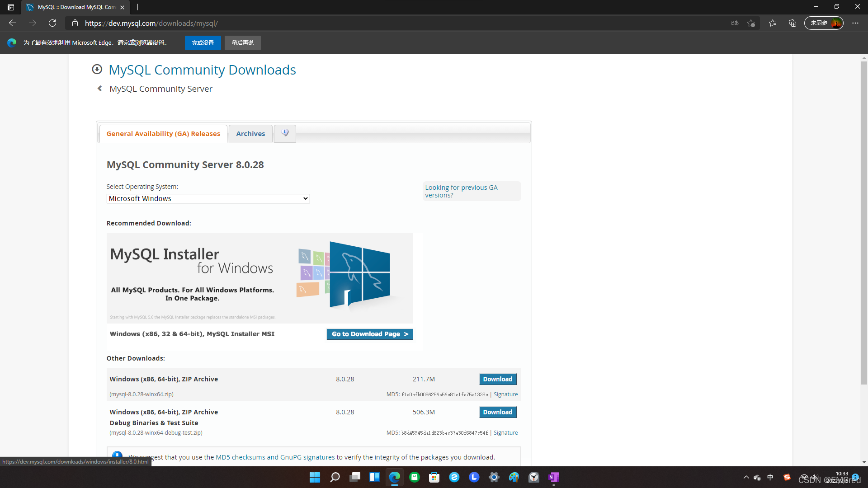Click the translate page icon in address bar
The width and height of the screenshot is (868, 488).
coord(735,23)
